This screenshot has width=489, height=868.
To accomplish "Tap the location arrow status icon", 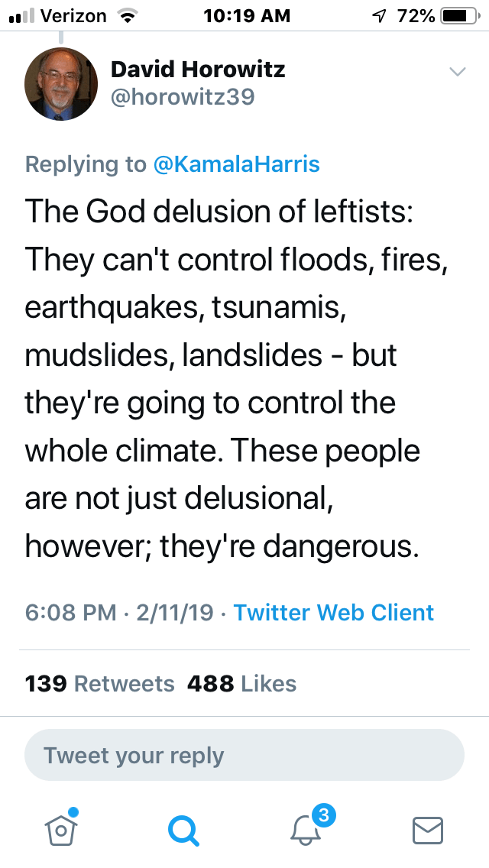I will (x=377, y=15).
